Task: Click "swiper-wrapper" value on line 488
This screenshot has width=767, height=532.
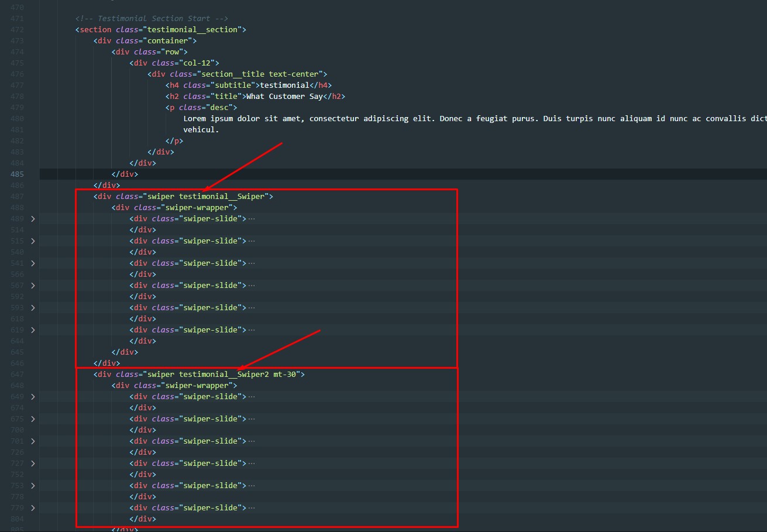Action: 197,208
